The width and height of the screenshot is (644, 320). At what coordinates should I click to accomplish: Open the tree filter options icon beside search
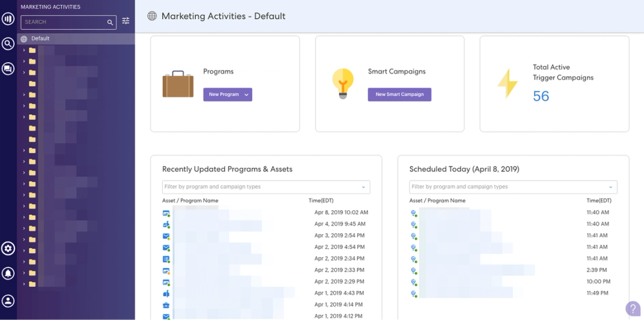[126, 21]
